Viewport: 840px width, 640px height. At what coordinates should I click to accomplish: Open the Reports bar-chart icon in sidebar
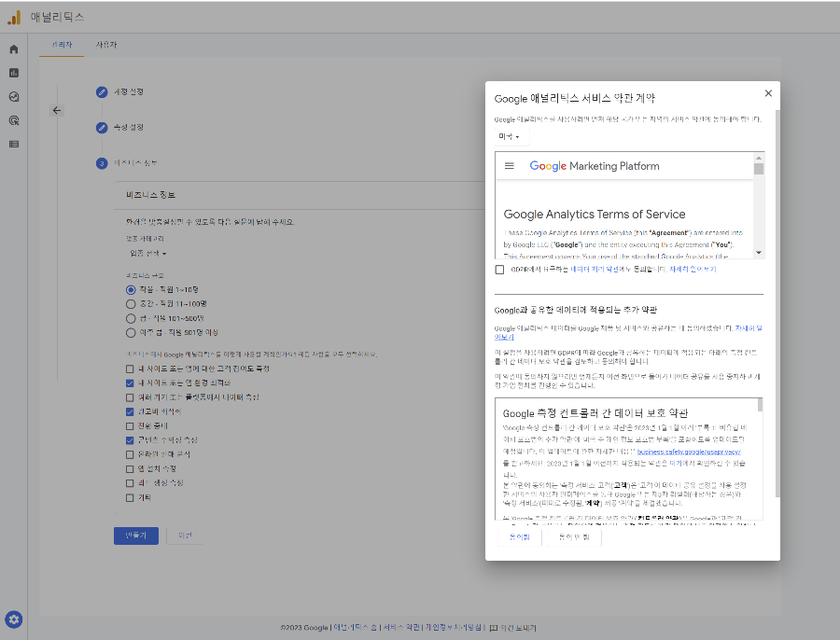(14, 73)
